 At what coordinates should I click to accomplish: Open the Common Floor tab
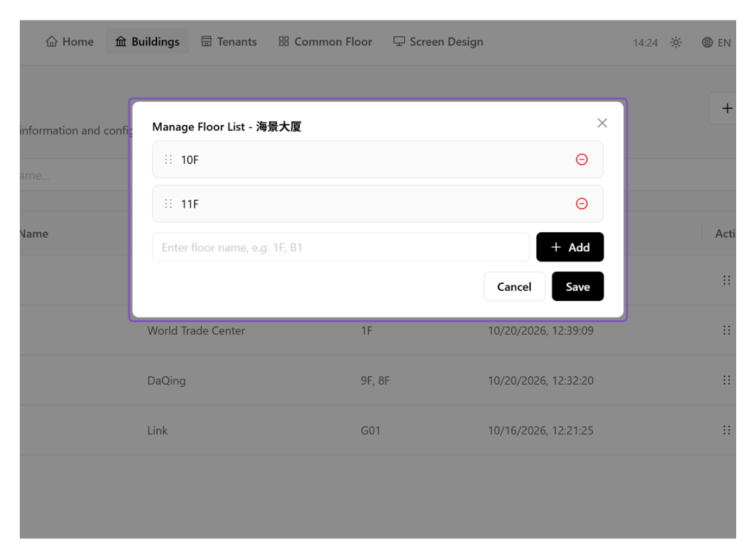[326, 42]
